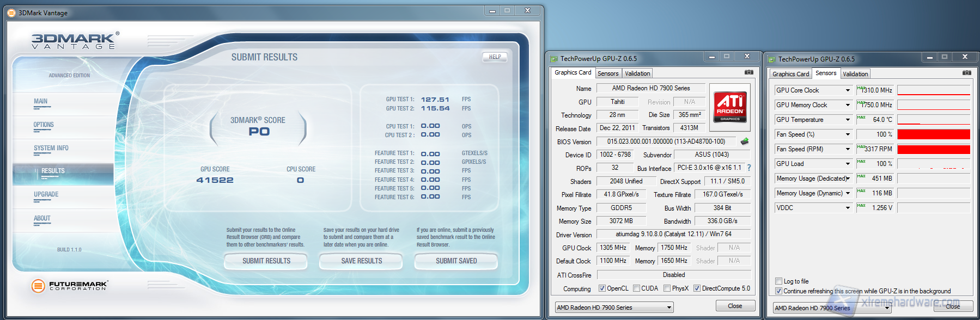This screenshot has width=980, height=320.
Task: Click the Fan Speed (%) red graph bar
Action: pyautogui.click(x=934, y=134)
